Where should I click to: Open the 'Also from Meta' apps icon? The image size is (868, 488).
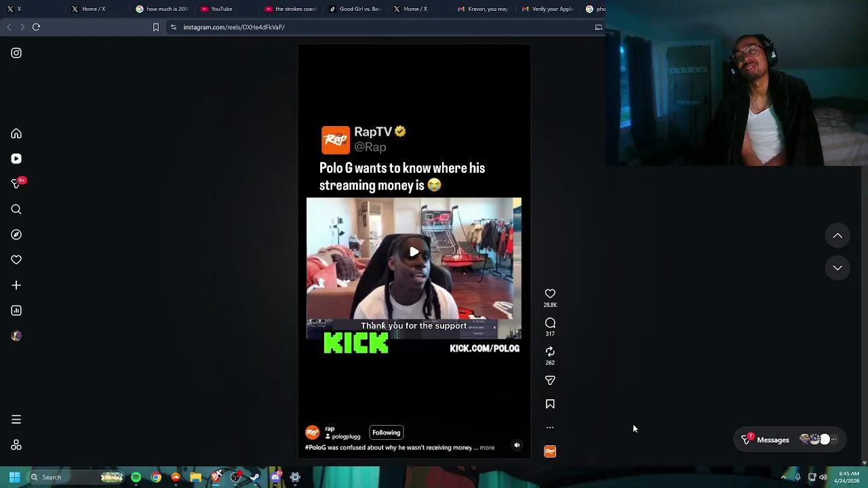16,445
